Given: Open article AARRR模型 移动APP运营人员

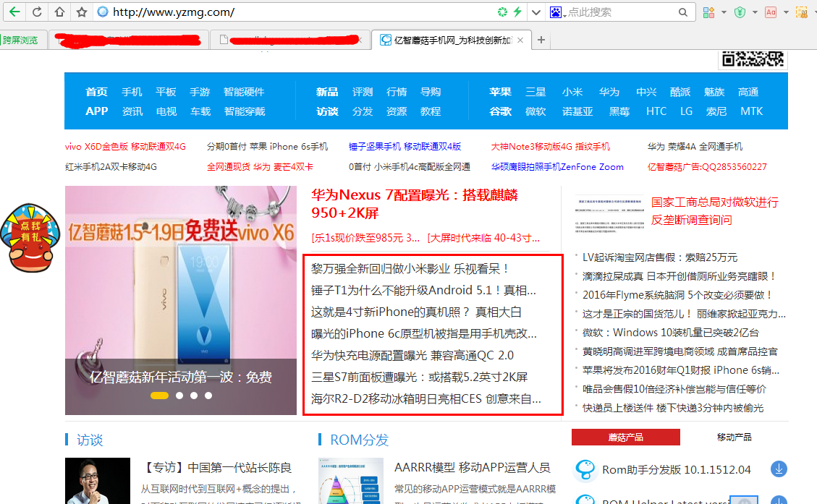Looking at the screenshot, I should pyautogui.click(x=473, y=468).
